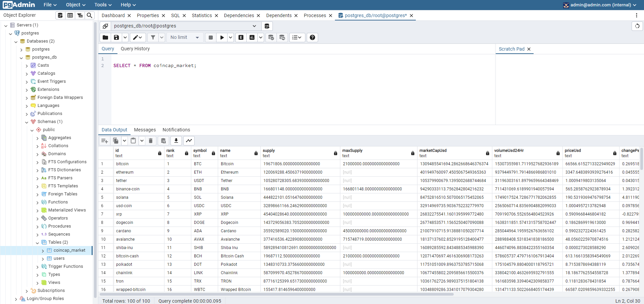This screenshot has width=644, height=304.
Task: Click the Edit pencil tool button
Action: tap(138, 38)
